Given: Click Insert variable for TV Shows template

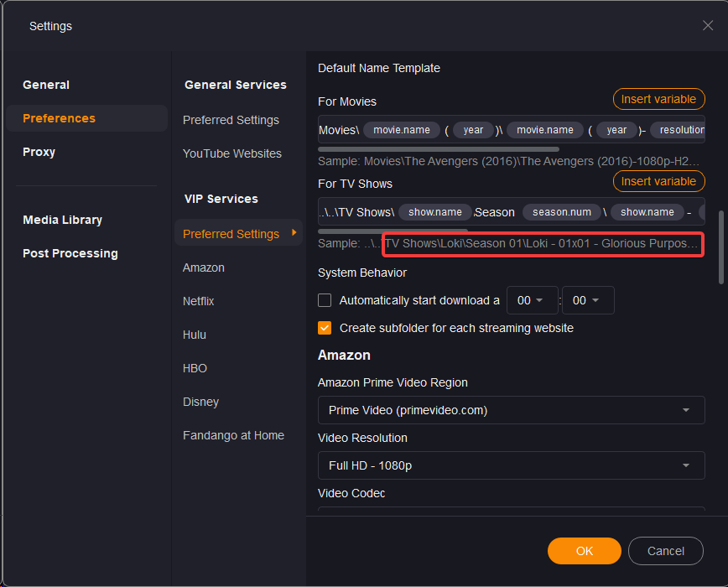Looking at the screenshot, I should 658,181.
